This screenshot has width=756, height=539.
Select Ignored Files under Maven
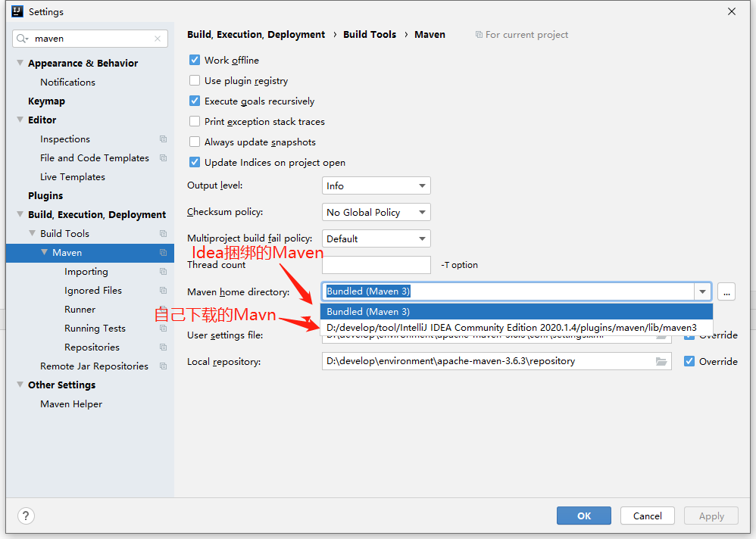click(93, 291)
